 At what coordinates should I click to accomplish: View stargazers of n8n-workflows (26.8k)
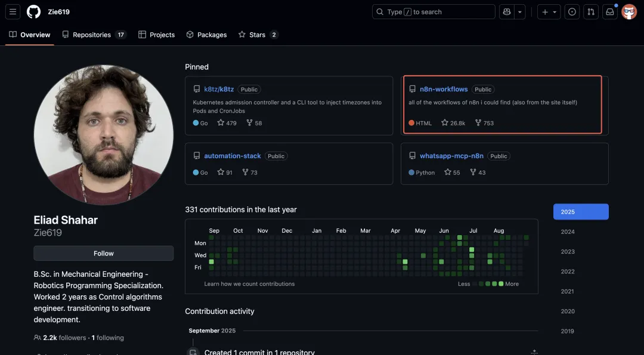pos(453,123)
